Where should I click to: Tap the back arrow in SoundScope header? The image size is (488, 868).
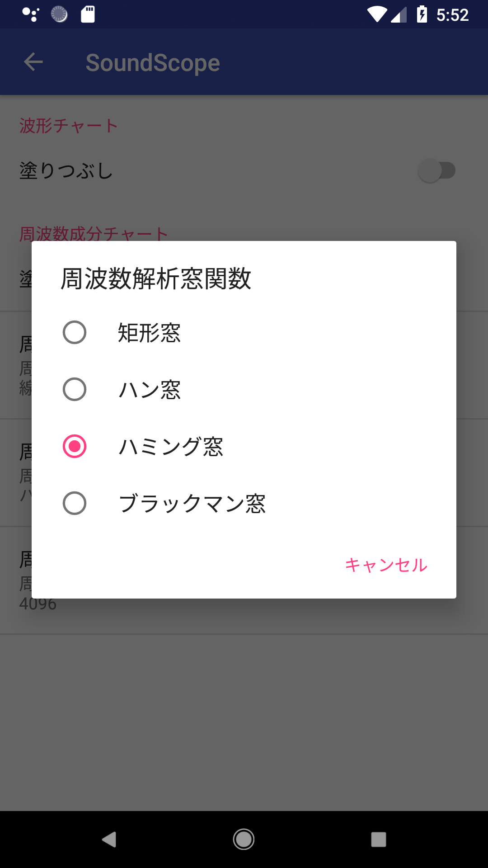pyautogui.click(x=33, y=62)
